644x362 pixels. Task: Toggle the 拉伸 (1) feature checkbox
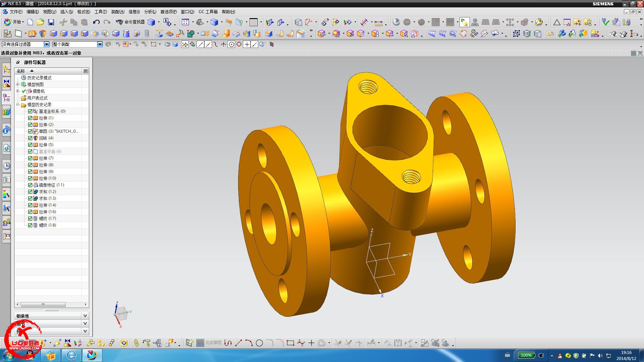click(30, 118)
